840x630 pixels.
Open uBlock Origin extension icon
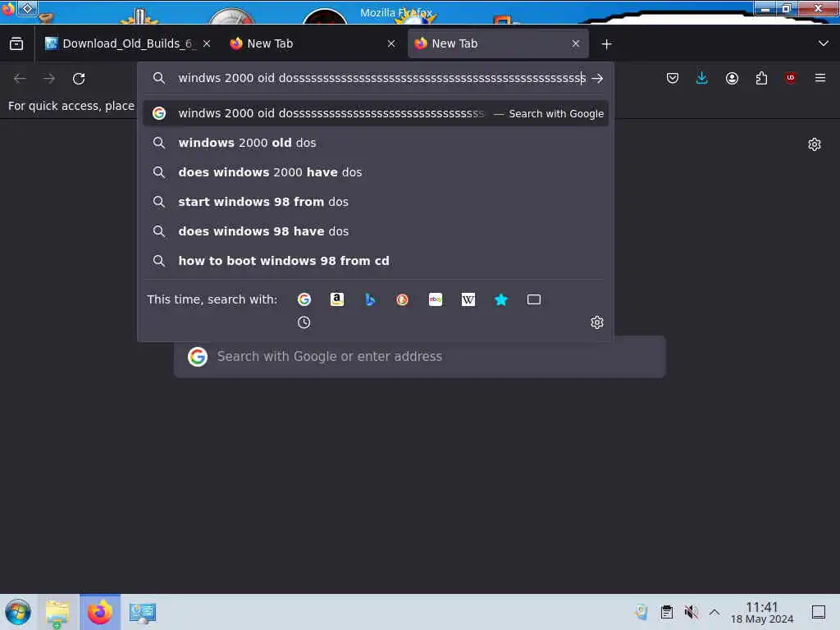pyautogui.click(x=791, y=78)
